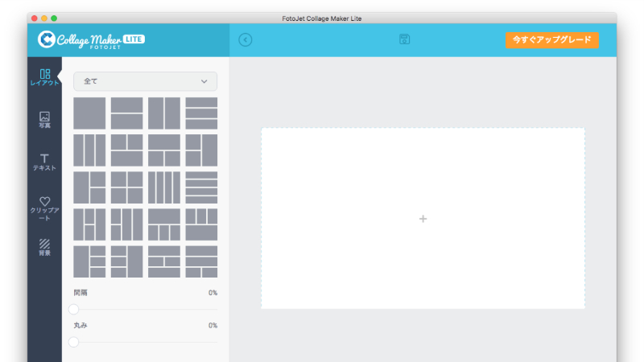Screen dimensions: 644x362
Task: Select the テキスト (Text) tool
Action: [45, 162]
